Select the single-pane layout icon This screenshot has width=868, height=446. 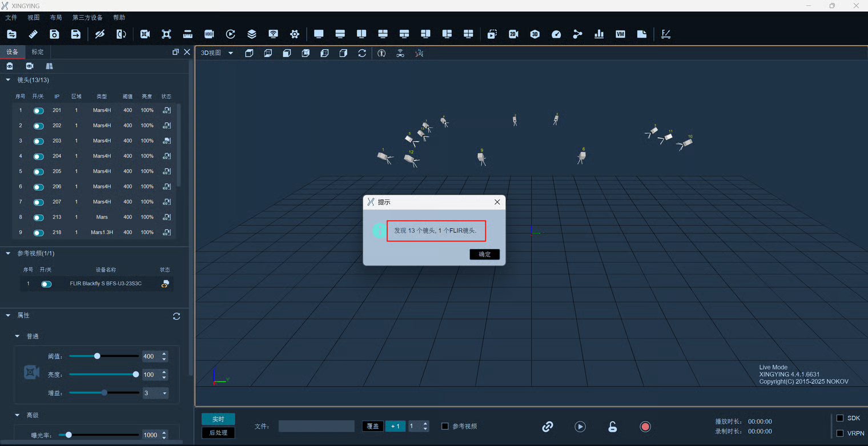click(x=319, y=34)
